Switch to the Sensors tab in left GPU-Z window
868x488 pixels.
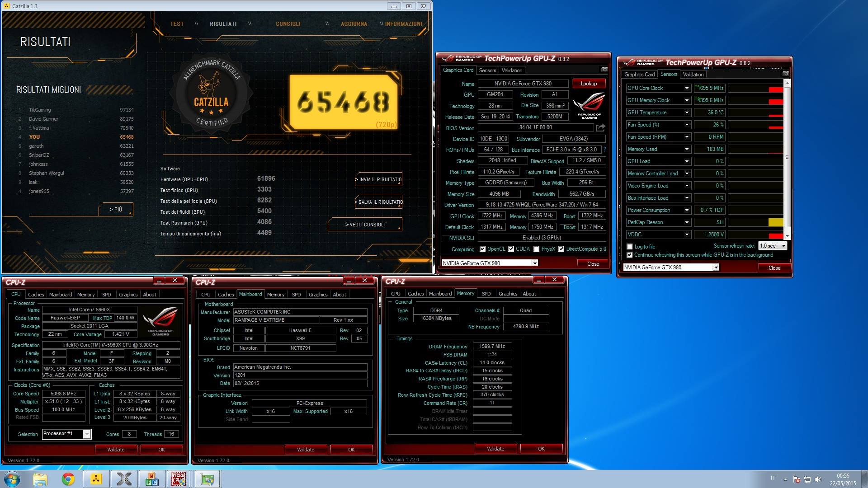tap(487, 70)
